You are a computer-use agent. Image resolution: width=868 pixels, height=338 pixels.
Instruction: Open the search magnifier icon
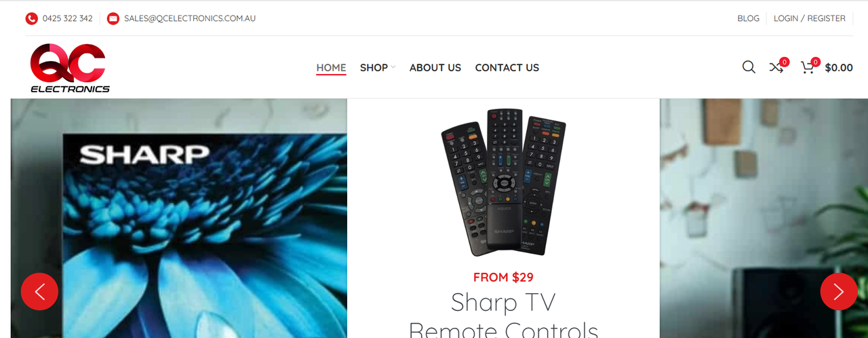(x=749, y=67)
